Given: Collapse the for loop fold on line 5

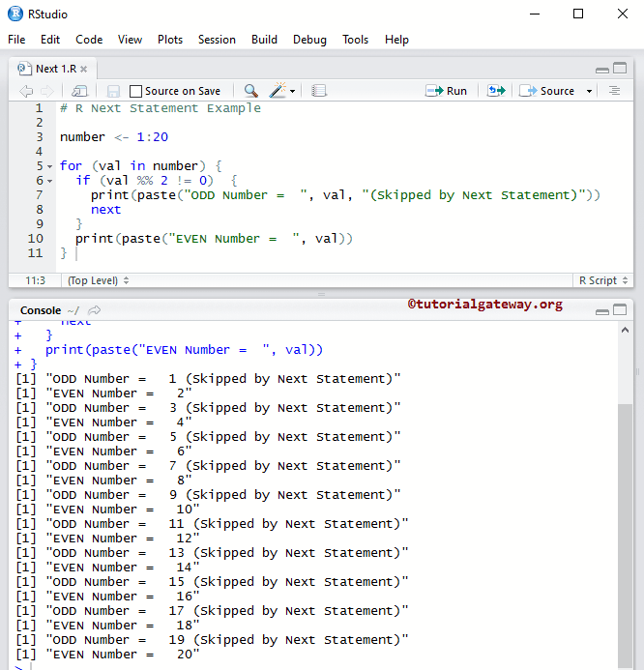Looking at the screenshot, I should click(50, 166).
